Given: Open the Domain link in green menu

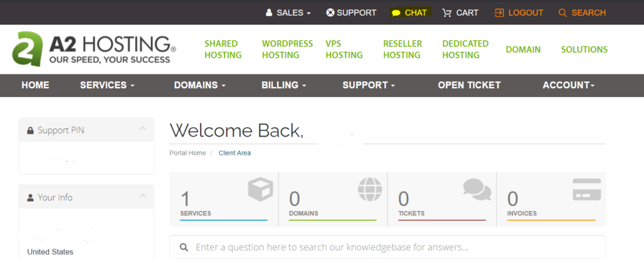Looking at the screenshot, I should 523,49.
